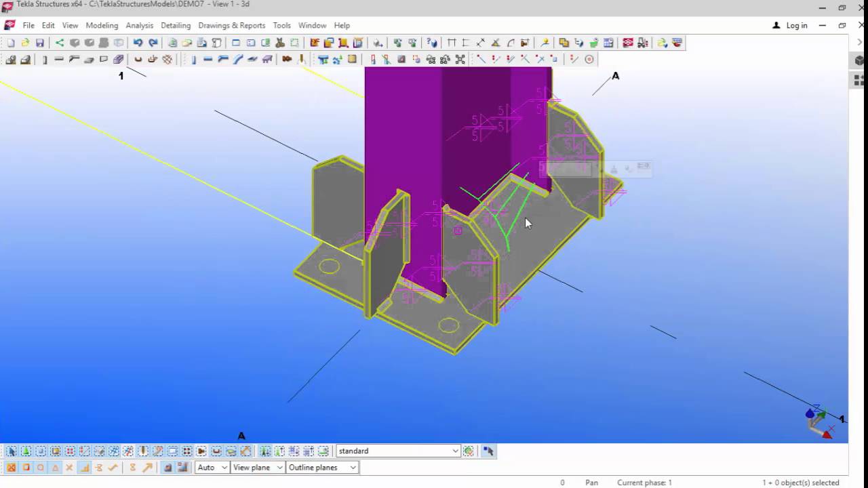Screen dimensions: 868x488
Task: Open the Drawings & Reports menu
Action: click(232, 26)
